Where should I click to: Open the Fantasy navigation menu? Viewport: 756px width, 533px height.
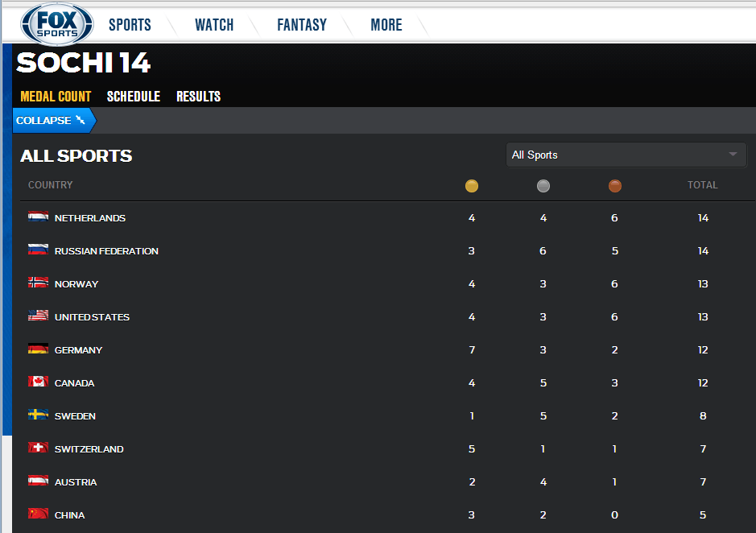(302, 25)
